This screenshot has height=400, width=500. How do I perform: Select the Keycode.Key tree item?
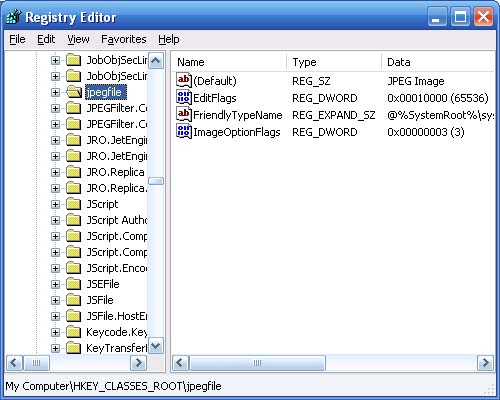tap(117, 332)
